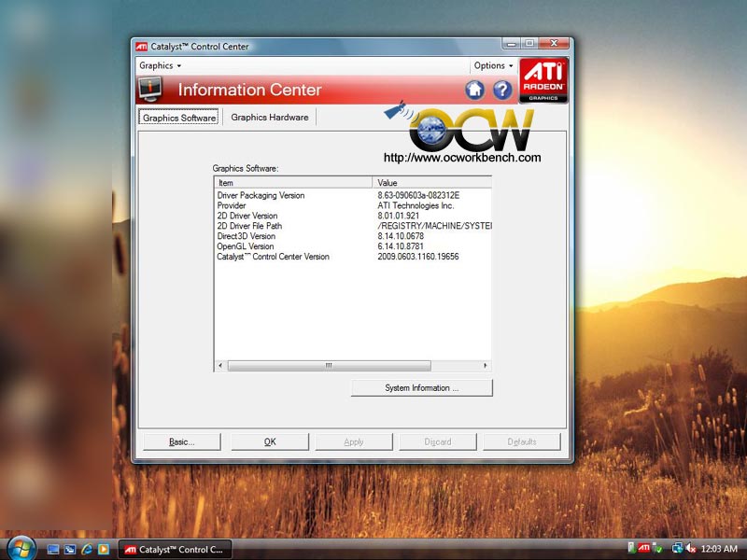
Task: Click the ATI icon in the title bar
Action: click(x=142, y=46)
